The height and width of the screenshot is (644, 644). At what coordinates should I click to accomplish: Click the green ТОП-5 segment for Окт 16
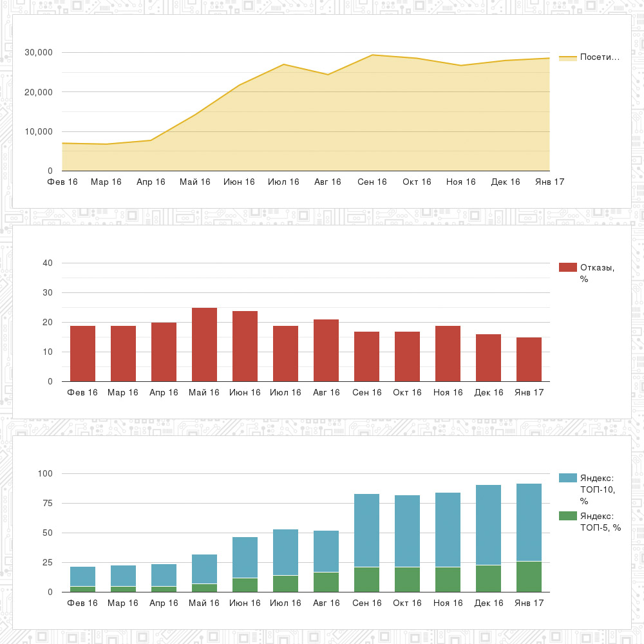pos(408,580)
